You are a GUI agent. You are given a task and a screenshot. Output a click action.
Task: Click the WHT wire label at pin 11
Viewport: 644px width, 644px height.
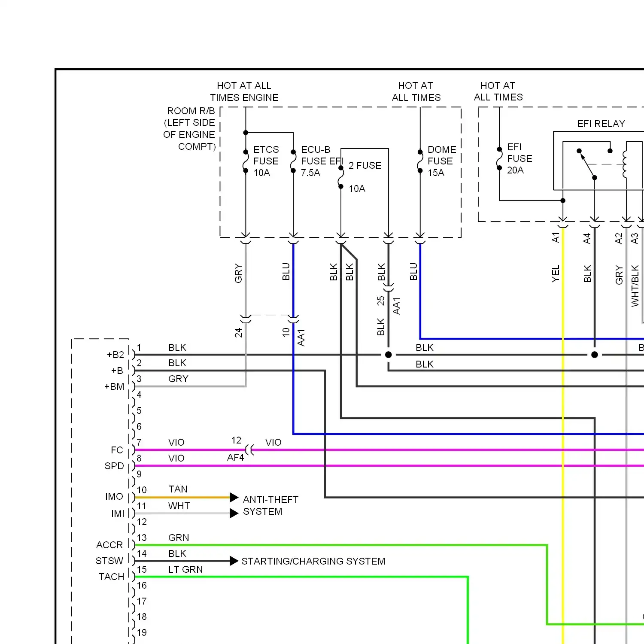click(x=179, y=506)
